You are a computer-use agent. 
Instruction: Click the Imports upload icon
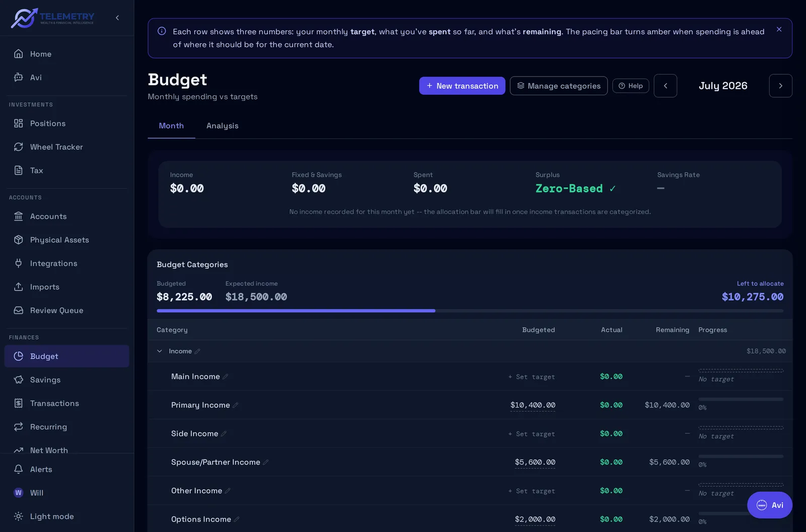19,287
